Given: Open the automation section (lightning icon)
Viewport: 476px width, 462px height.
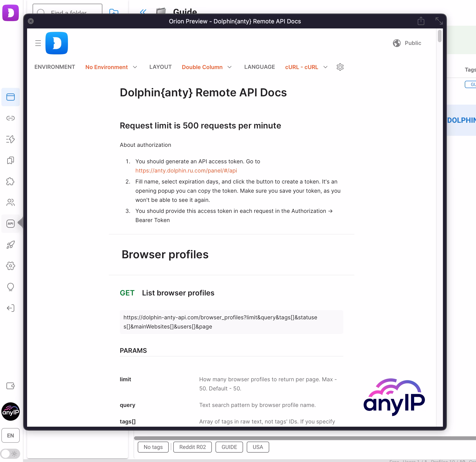Looking at the screenshot, I should coord(11,139).
